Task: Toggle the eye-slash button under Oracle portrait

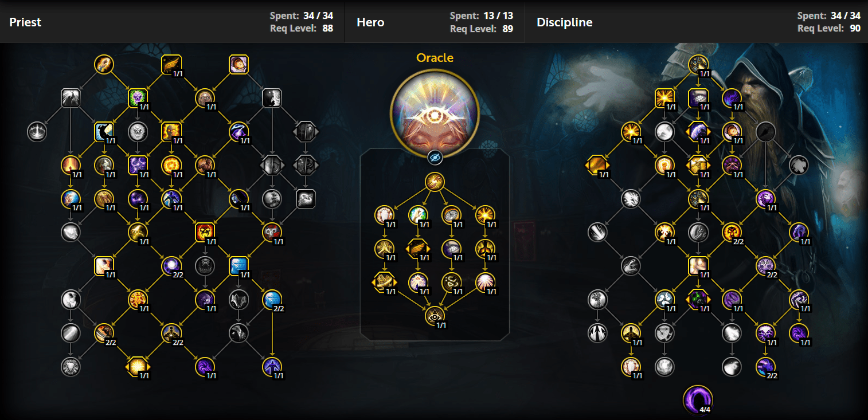Action: (435, 156)
